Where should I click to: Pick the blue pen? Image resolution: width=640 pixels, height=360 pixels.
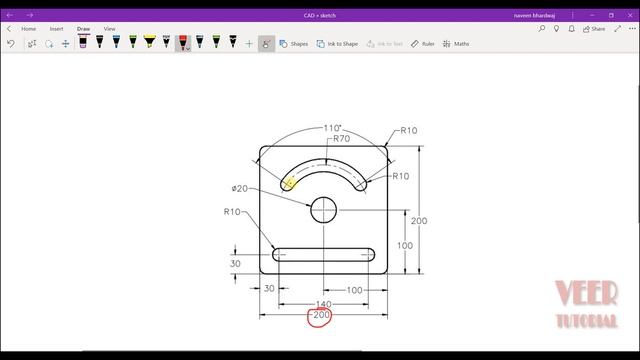pyautogui.click(x=116, y=42)
